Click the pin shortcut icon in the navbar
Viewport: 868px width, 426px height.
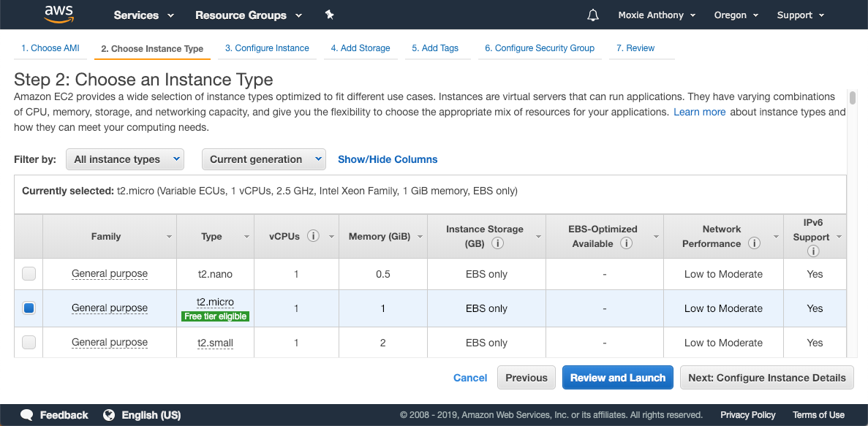(x=329, y=15)
